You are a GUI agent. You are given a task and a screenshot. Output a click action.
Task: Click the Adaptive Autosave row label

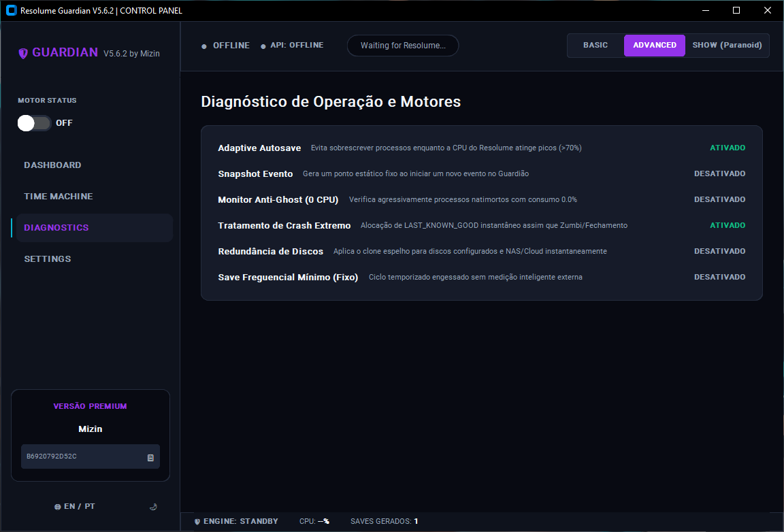point(259,148)
